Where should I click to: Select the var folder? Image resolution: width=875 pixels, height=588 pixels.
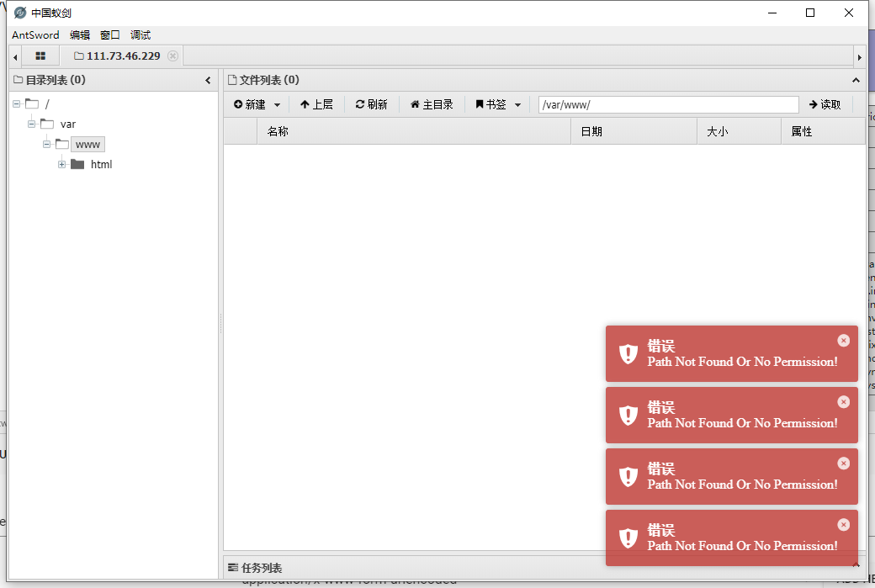tap(67, 124)
